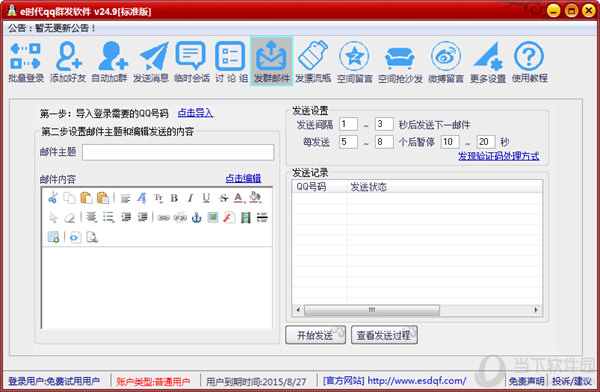Viewport: 600px width, 392px height.
Task: Click the insert film media icon
Action: (246, 217)
